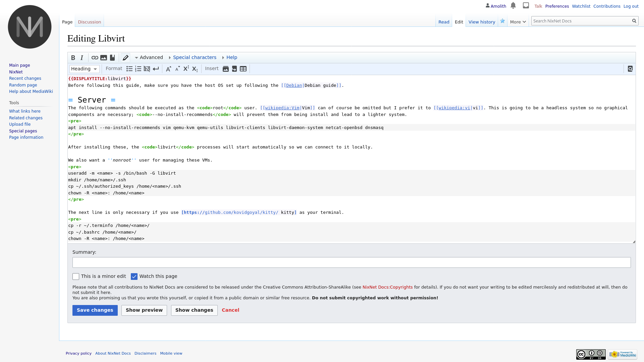Image resolution: width=644 pixels, height=362 pixels.
Task: Open NixNet Docs:Copyrights link
Action: (x=387, y=287)
